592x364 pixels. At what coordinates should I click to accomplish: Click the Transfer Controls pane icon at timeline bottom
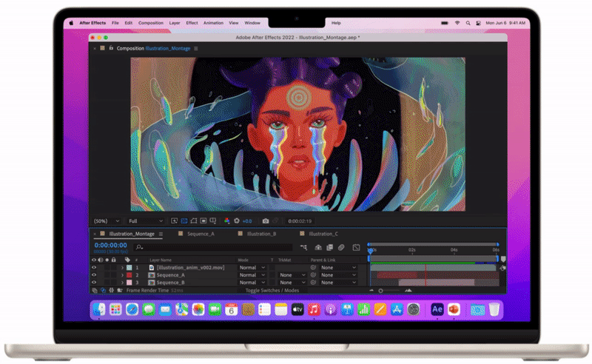(103, 290)
